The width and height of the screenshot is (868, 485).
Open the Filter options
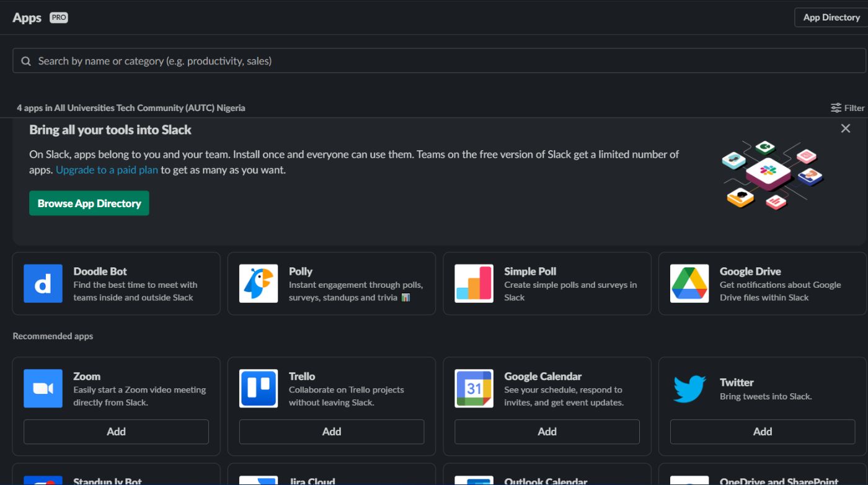coord(848,108)
